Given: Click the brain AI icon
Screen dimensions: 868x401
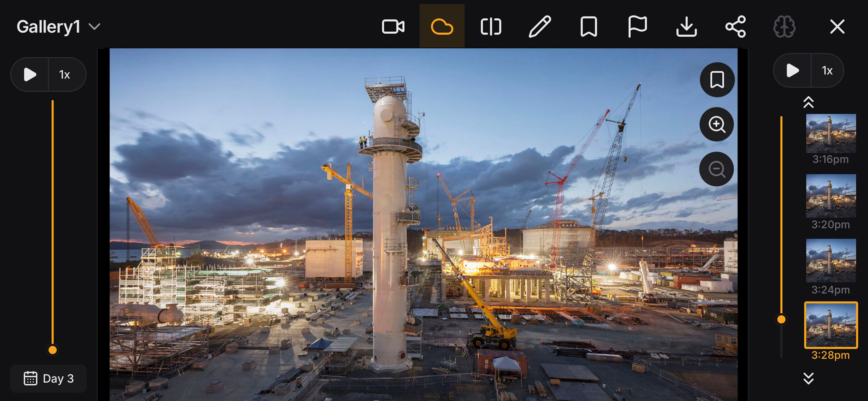Looking at the screenshot, I should (784, 26).
